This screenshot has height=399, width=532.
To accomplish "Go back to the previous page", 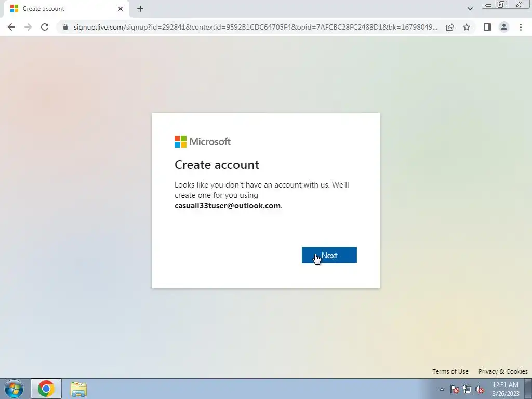I will tap(11, 27).
